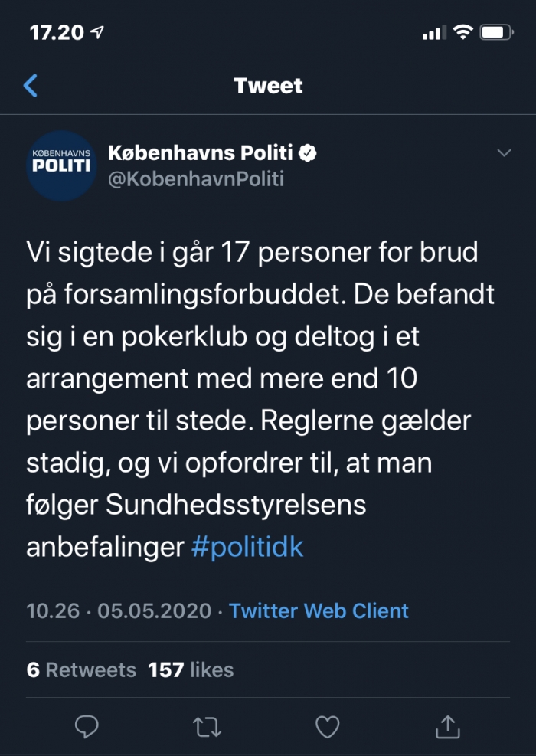Expand the tweet options chevron

pyautogui.click(x=504, y=153)
